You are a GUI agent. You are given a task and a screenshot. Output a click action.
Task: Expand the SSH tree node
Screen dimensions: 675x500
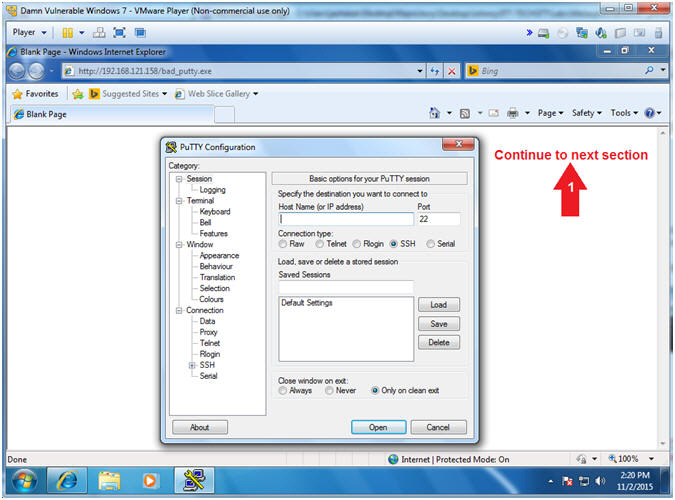pos(192,366)
